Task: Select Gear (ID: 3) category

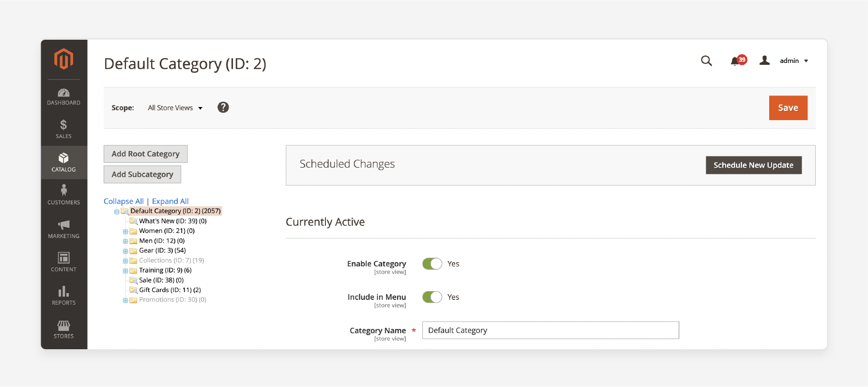Action: point(162,250)
